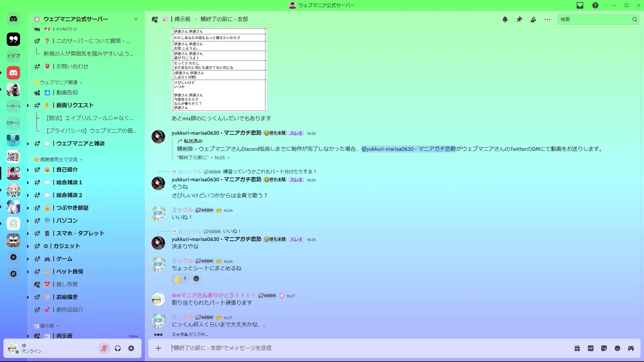The height and width of the screenshot is (362, 644).
Task: Collapse the 視聴者同士で交流 category
Action: [x=59, y=160]
